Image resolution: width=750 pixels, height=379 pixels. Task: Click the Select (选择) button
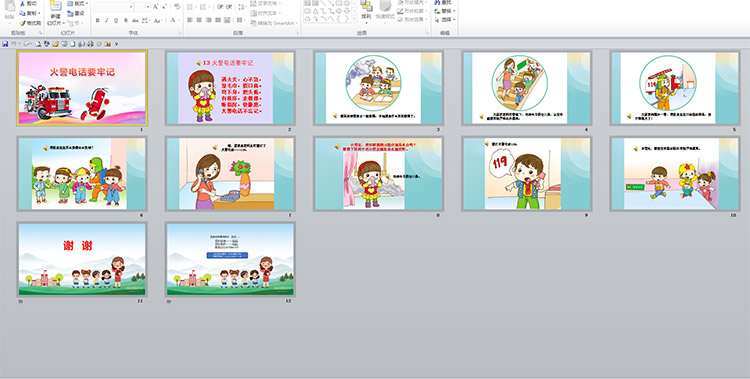[445, 20]
